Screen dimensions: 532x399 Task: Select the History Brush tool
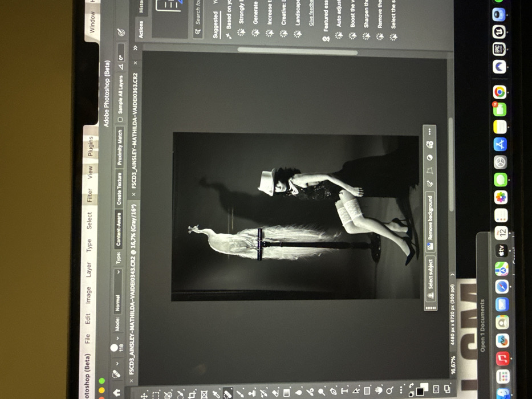[263, 393]
